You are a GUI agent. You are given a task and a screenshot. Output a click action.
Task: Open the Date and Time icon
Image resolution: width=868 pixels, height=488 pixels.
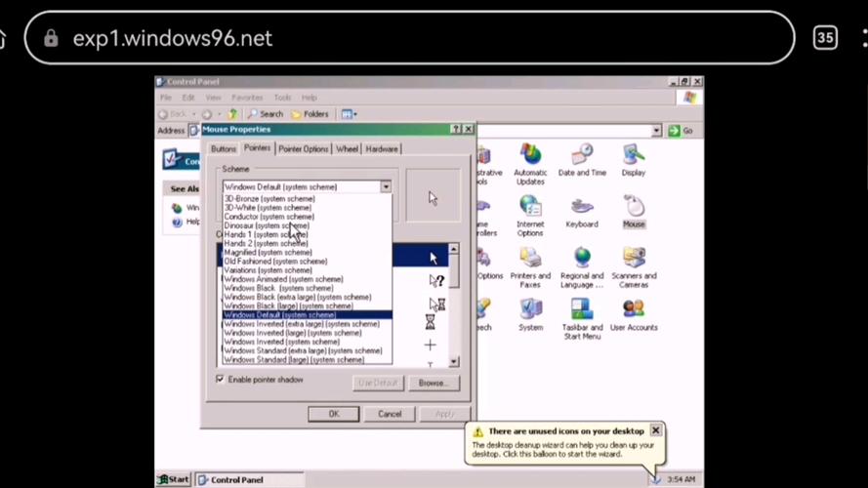(582, 160)
